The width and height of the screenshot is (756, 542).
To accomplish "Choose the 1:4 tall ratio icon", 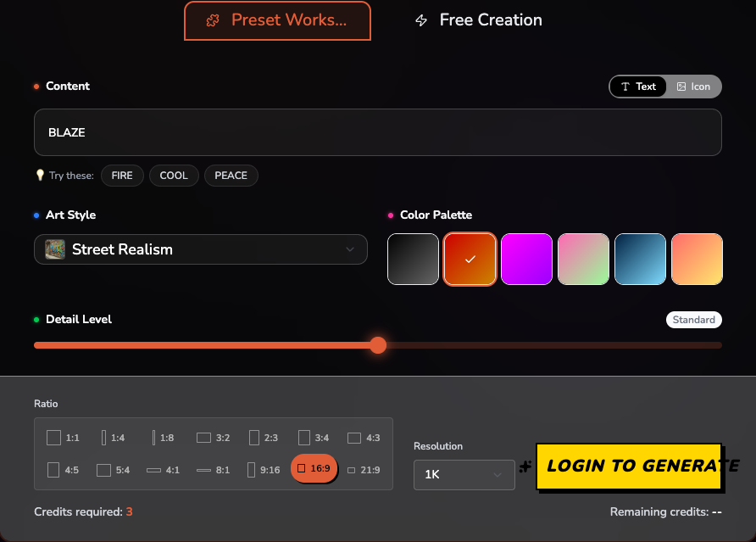I will pos(103,438).
